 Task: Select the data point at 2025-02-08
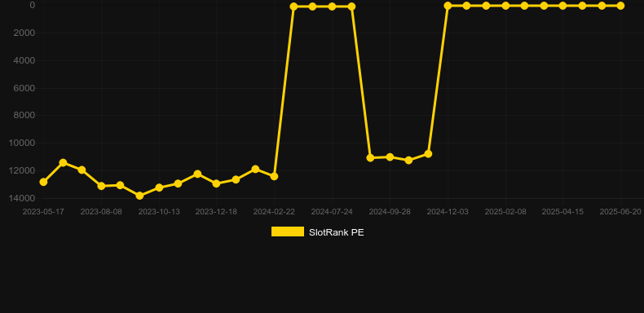[x=505, y=6]
